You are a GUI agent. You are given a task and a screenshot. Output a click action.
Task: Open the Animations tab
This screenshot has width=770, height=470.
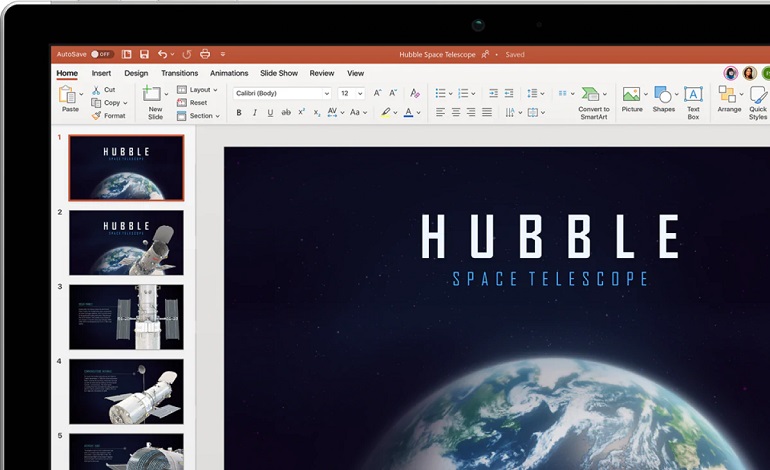(229, 73)
